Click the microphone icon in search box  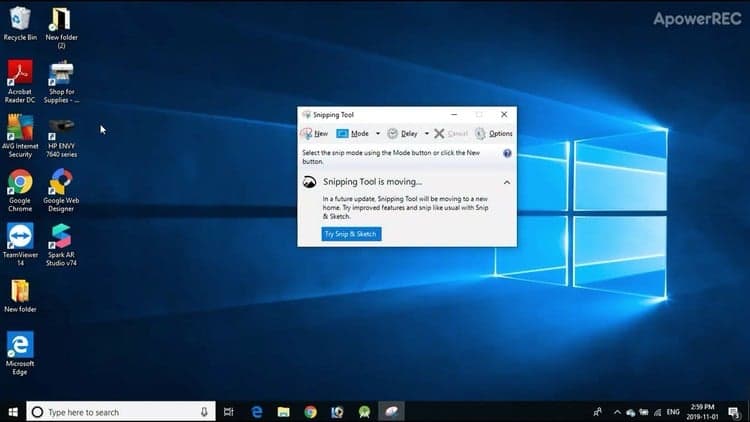(x=204, y=412)
